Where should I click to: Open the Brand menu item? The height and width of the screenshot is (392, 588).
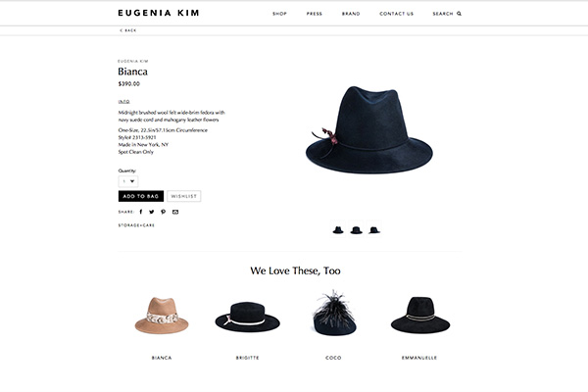[x=351, y=14]
